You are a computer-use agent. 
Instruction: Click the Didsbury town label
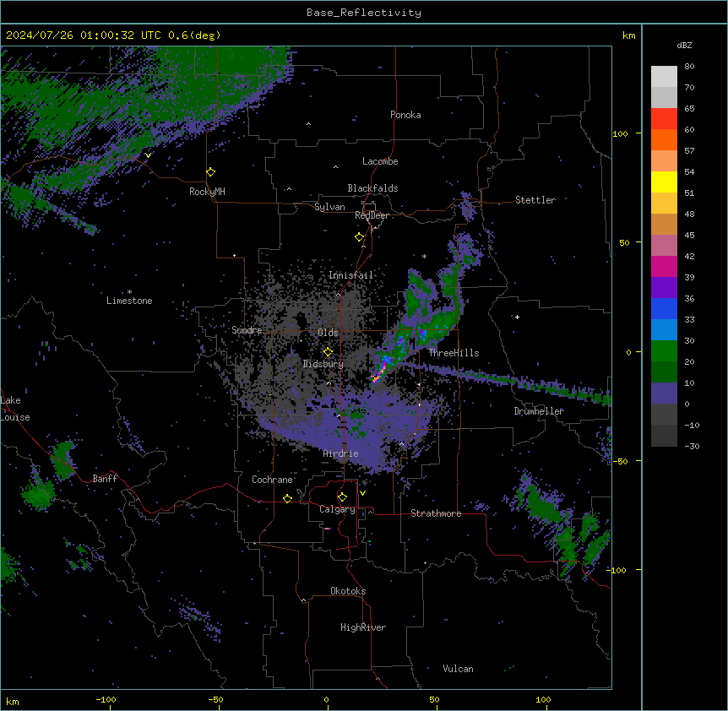coord(323,364)
